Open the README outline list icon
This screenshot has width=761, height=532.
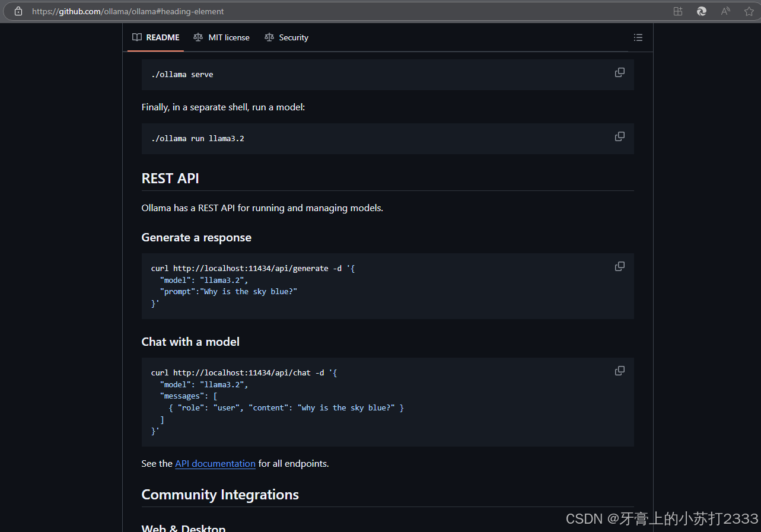click(x=638, y=37)
